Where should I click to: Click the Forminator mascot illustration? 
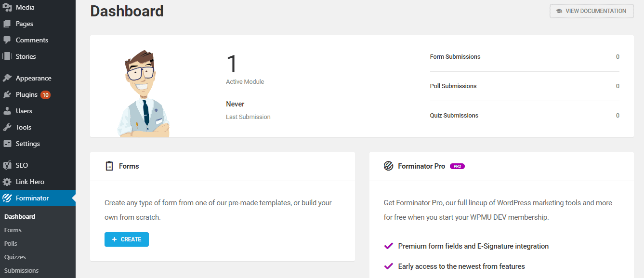coord(143,93)
